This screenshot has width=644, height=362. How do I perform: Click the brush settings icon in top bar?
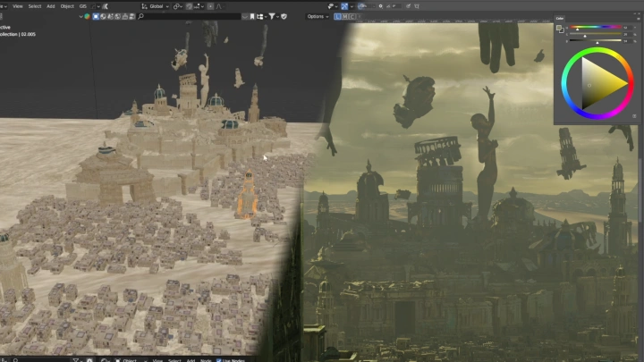pyautogui.click(x=408, y=6)
